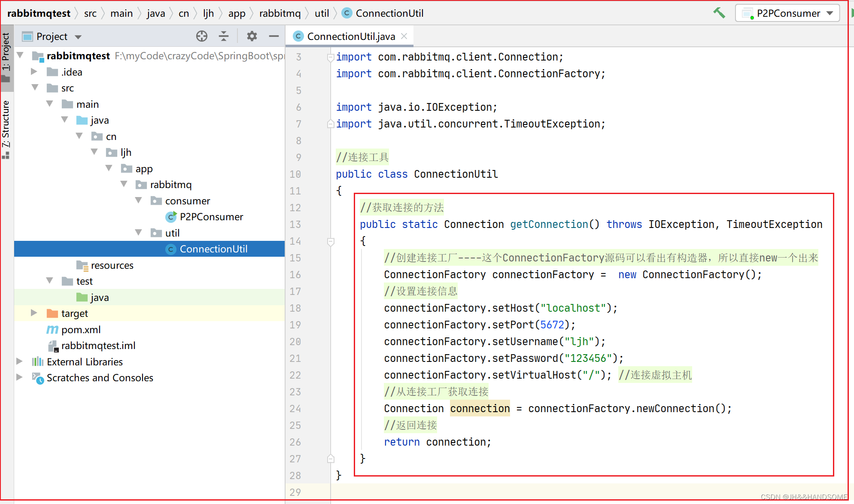Click the util package folder icon
The image size is (854, 504).
156,233
